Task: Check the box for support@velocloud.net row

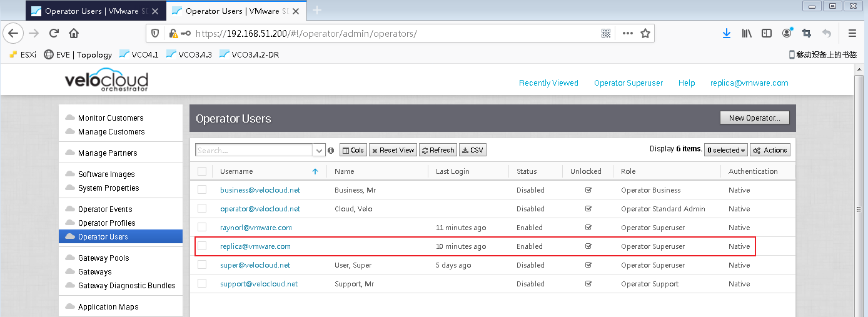Action: 202,283
